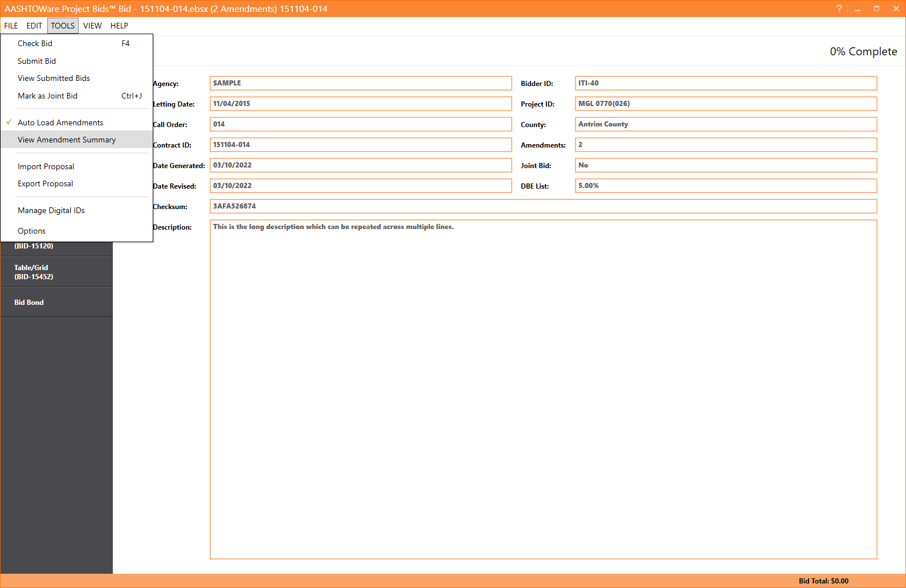The width and height of the screenshot is (906, 588).
Task: Toggle Auto Load Amendments option
Action: (60, 122)
